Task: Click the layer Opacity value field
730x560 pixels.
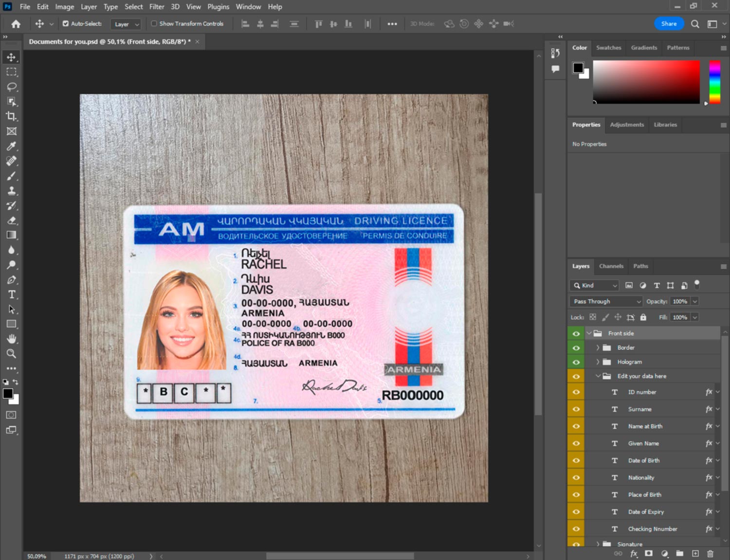Action: coord(680,302)
